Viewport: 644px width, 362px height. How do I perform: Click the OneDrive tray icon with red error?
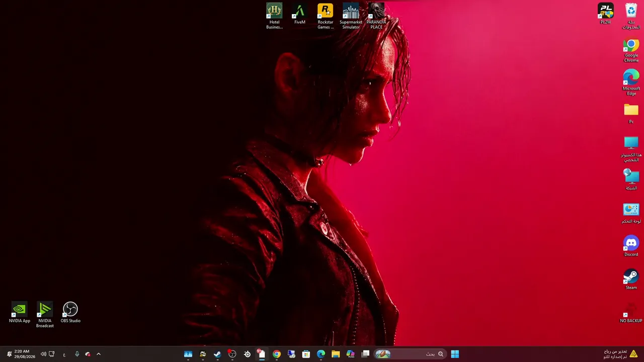click(88, 354)
